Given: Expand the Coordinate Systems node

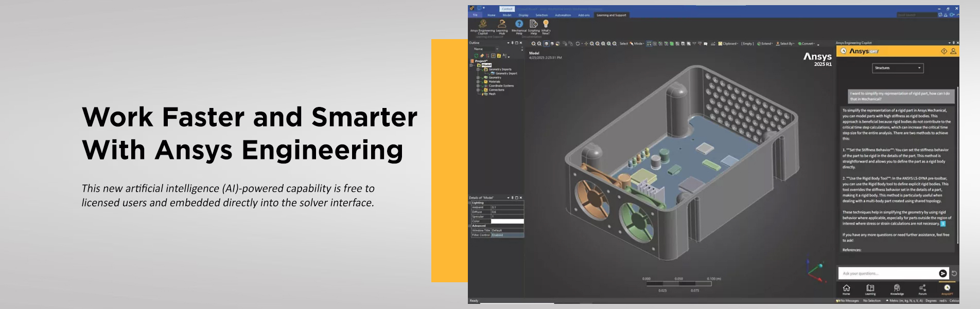Looking at the screenshot, I should pos(478,86).
